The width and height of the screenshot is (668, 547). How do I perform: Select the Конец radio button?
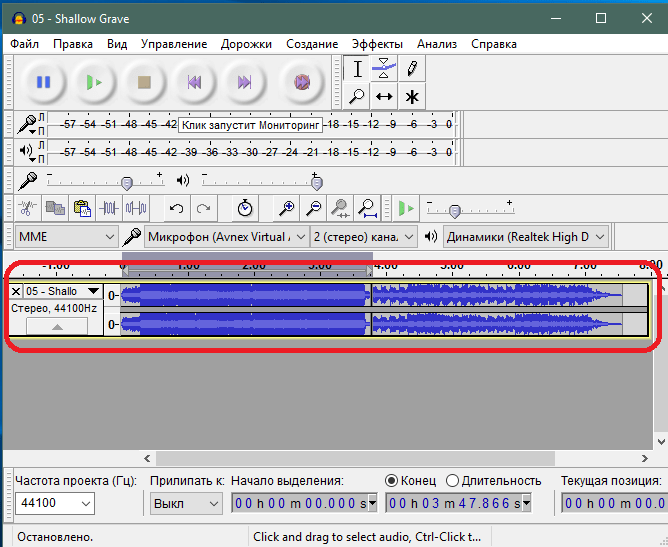coord(391,480)
